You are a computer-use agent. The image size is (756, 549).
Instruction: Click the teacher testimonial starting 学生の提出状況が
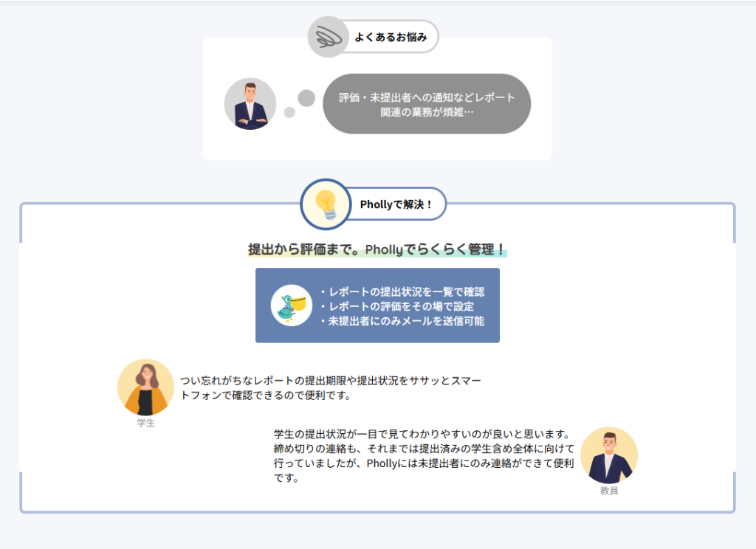click(423, 433)
